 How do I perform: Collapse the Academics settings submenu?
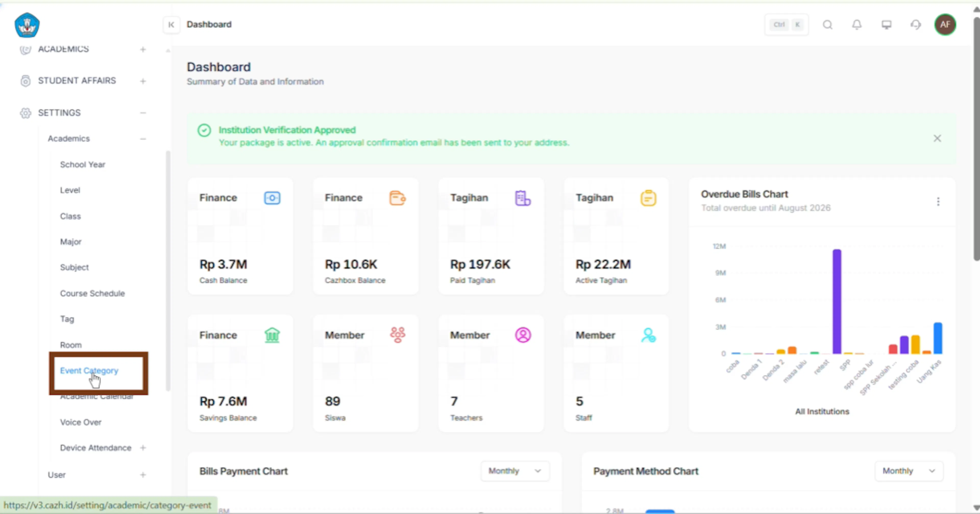click(143, 139)
